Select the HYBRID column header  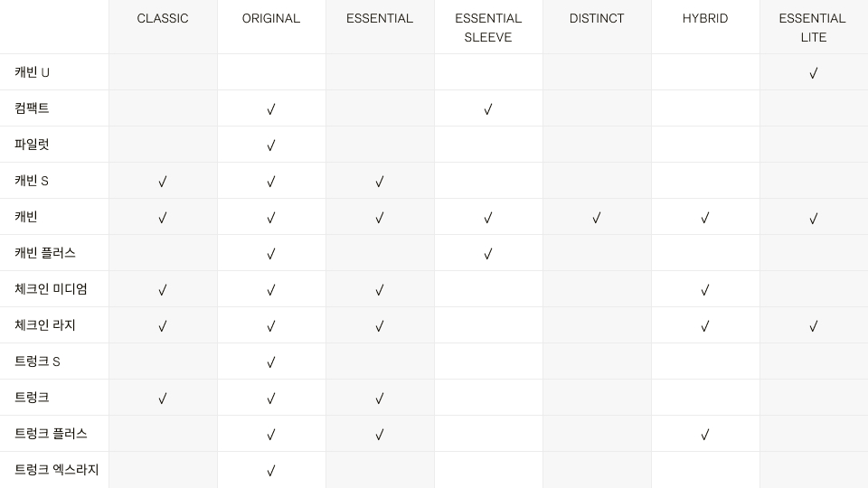click(x=705, y=18)
